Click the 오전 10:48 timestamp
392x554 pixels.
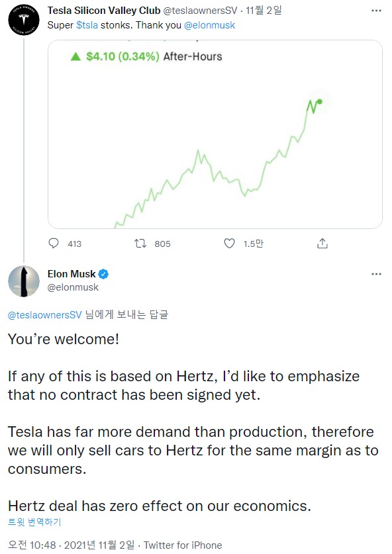point(32,545)
